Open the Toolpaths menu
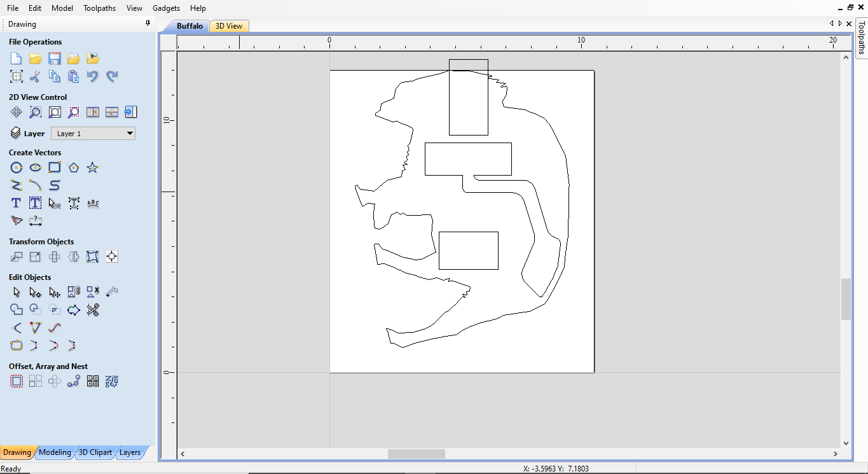The image size is (868, 474). pyautogui.click(x=100, y=8)
